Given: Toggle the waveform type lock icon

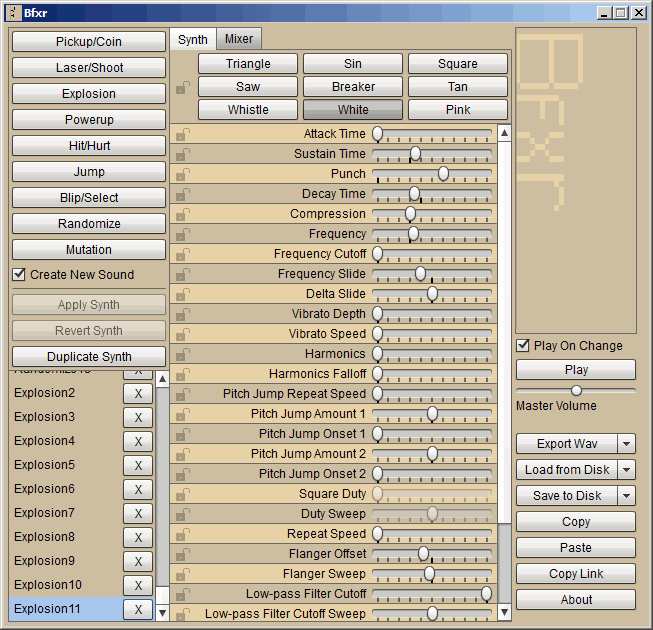Looking at the screenshot, I should point(182,87).
